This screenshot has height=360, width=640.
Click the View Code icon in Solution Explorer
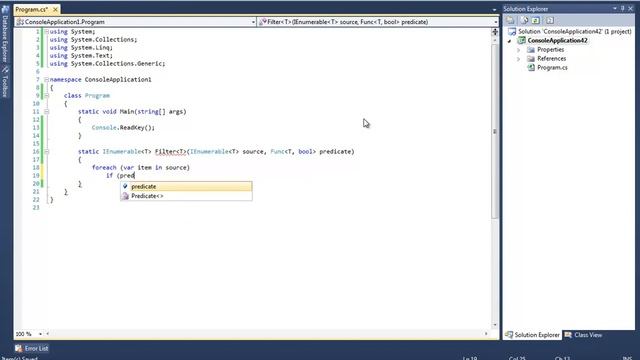coord(550,20)
